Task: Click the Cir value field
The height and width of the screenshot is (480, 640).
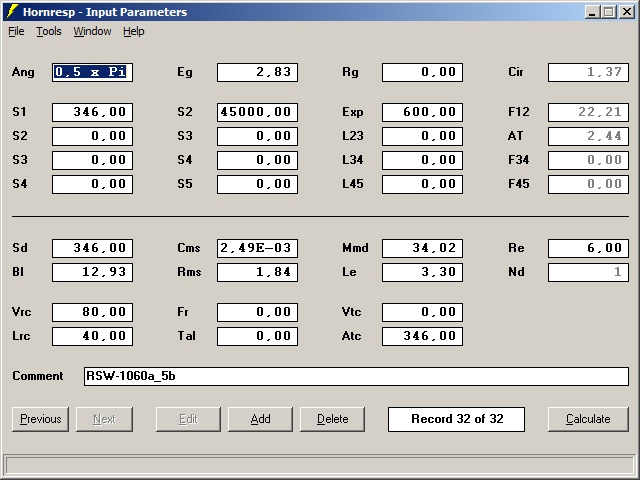Action: pos(588,72)
